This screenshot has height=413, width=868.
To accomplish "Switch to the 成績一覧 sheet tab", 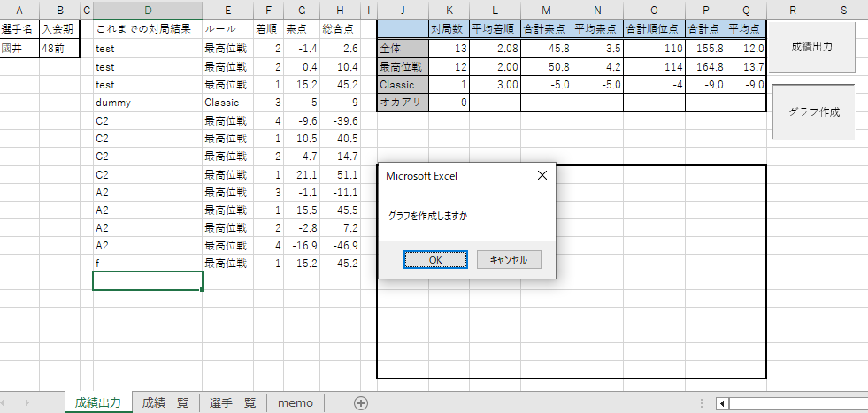I will 165,402.
